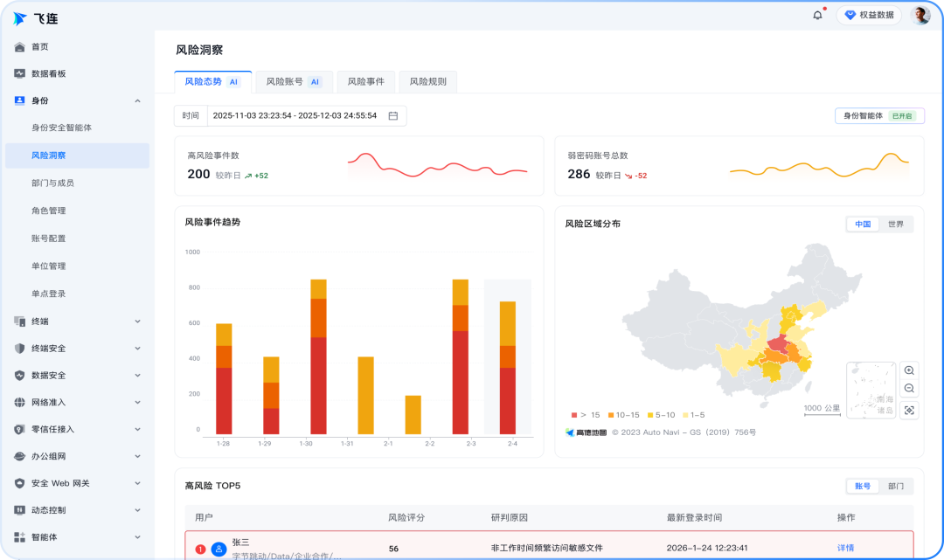Expand the 网络准入 menu section
944x560 pixels.
[x=137, y=403]
